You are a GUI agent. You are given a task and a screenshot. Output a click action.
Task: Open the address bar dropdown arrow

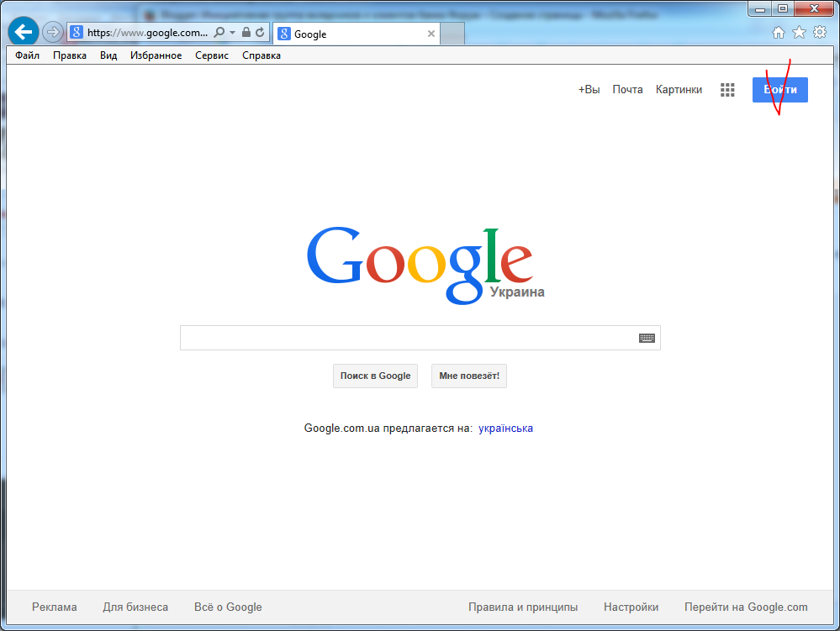[233, 32]
